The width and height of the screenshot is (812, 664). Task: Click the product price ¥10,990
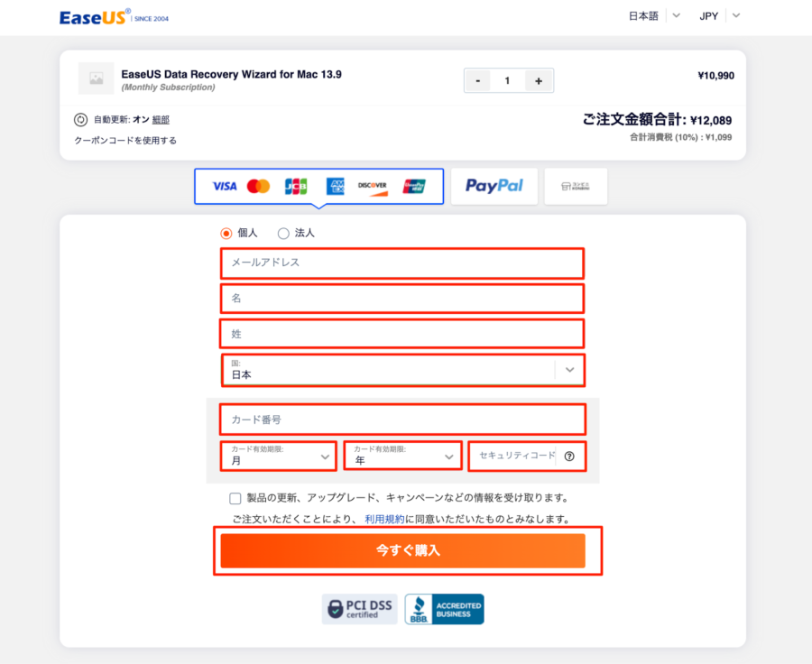[x=715, y=76]
